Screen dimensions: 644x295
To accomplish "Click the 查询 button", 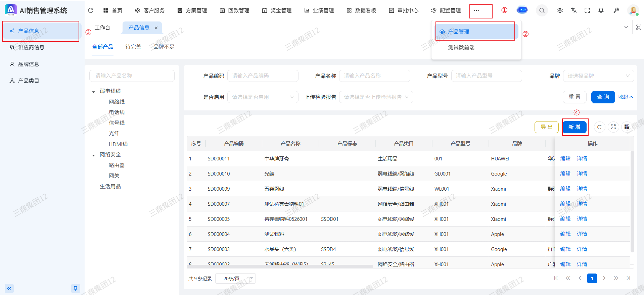I will 603,97.
